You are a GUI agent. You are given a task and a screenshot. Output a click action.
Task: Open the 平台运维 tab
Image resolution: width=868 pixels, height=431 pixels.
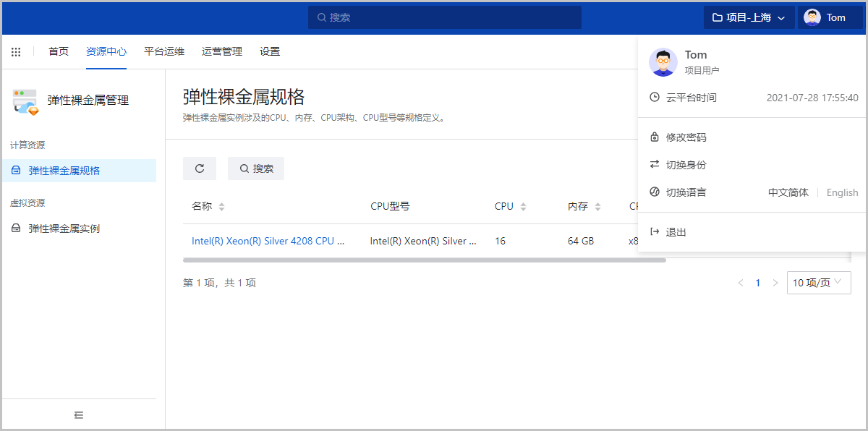(164, 51)
